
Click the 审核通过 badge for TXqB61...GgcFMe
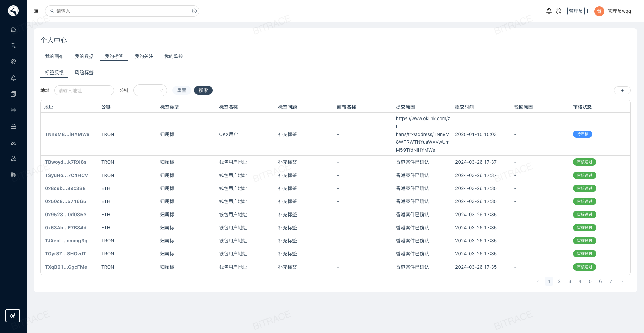pos(585,267)
